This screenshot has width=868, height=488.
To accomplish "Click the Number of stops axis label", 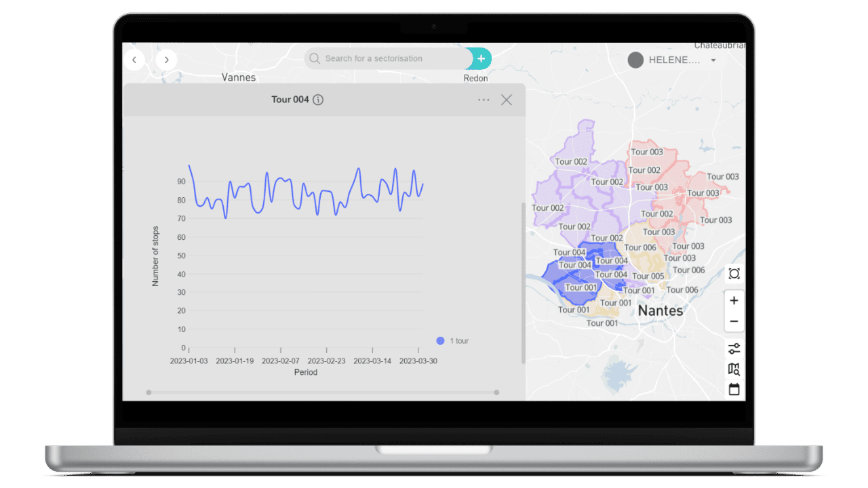I will click(155, 256).
